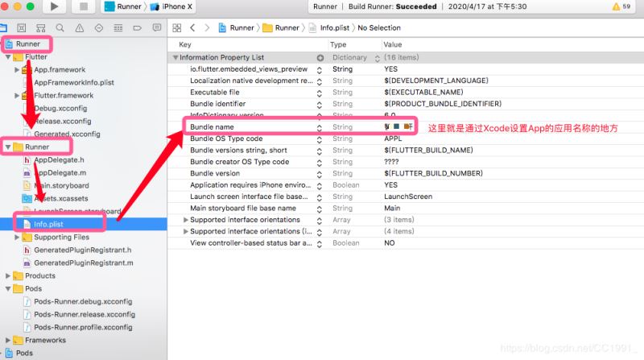This screenshot has height=360, width=644.
Task: Click the Run (play) button
Action: [55, 6]
